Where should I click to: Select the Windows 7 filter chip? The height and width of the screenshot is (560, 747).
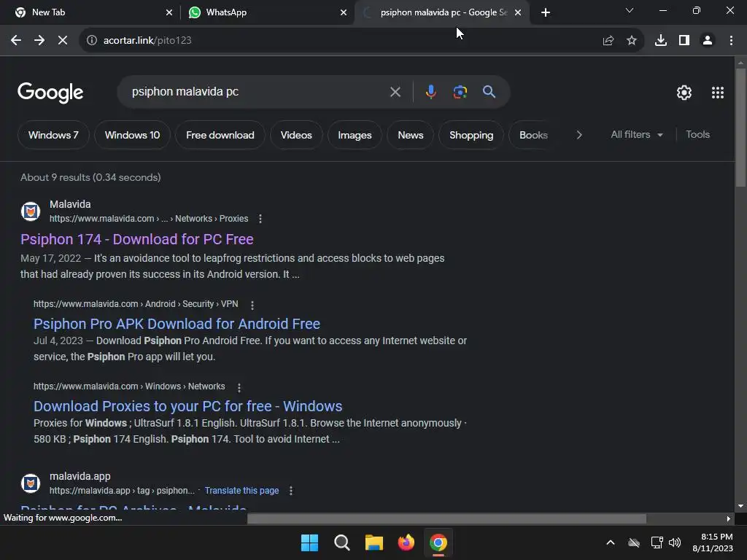pos(53,135)
